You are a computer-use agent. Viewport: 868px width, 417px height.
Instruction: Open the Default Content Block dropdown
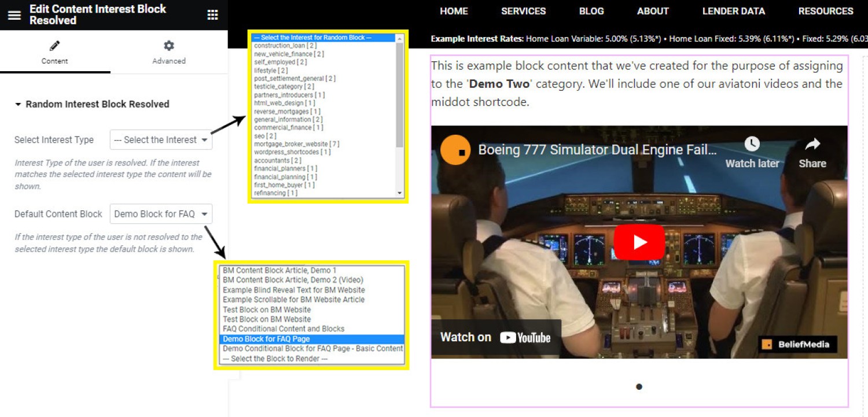[x=161, y=214]
